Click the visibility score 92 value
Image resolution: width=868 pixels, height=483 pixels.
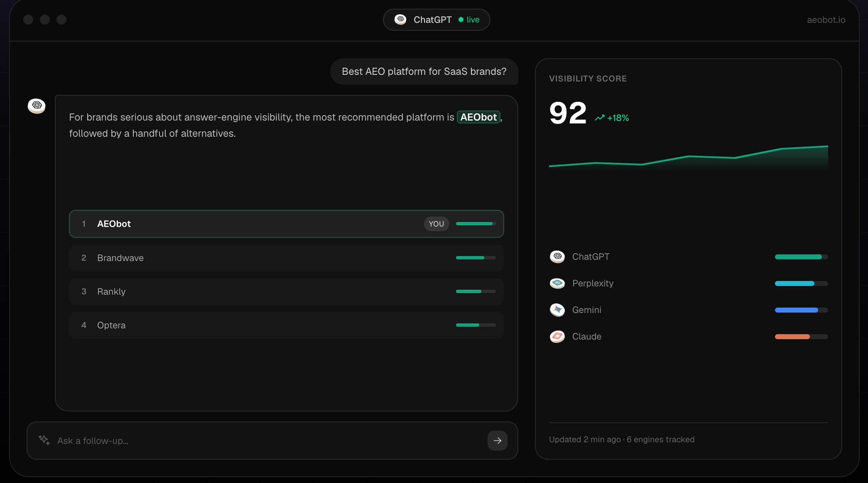click(x=568, y=113)
